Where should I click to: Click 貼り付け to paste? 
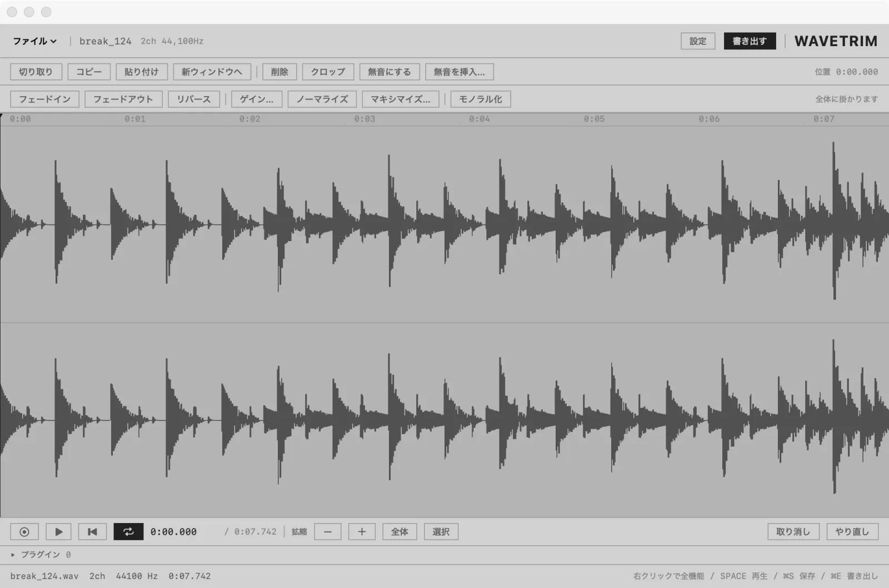tap(142, 72)
